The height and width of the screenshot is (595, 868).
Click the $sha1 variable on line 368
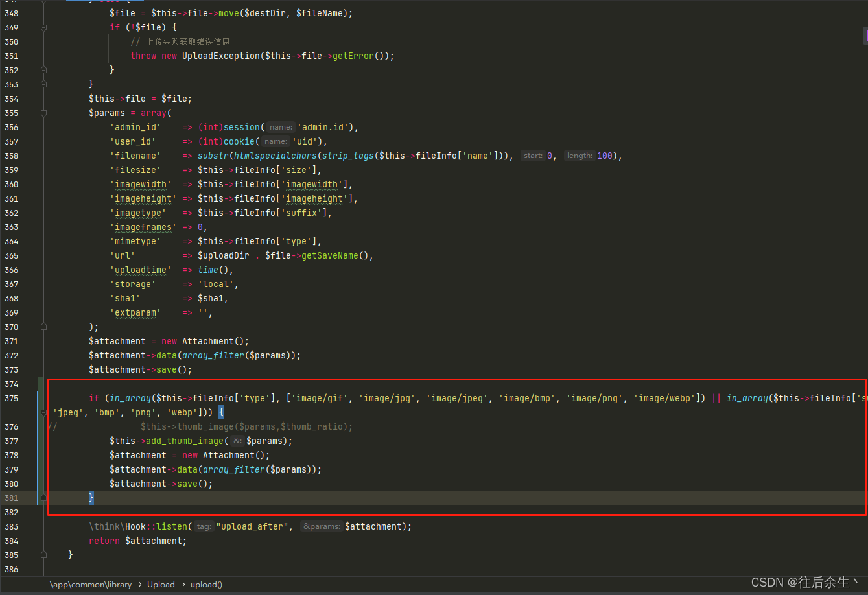[211, 298]
